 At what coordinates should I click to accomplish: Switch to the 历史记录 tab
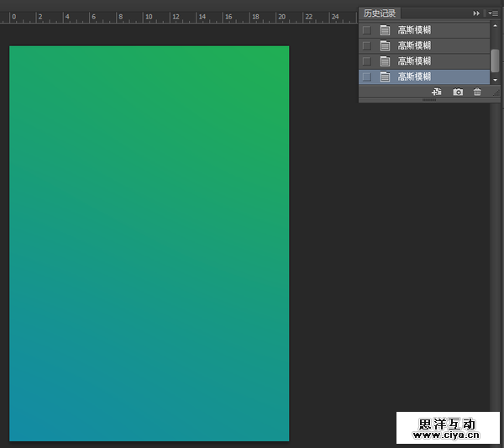379,13
